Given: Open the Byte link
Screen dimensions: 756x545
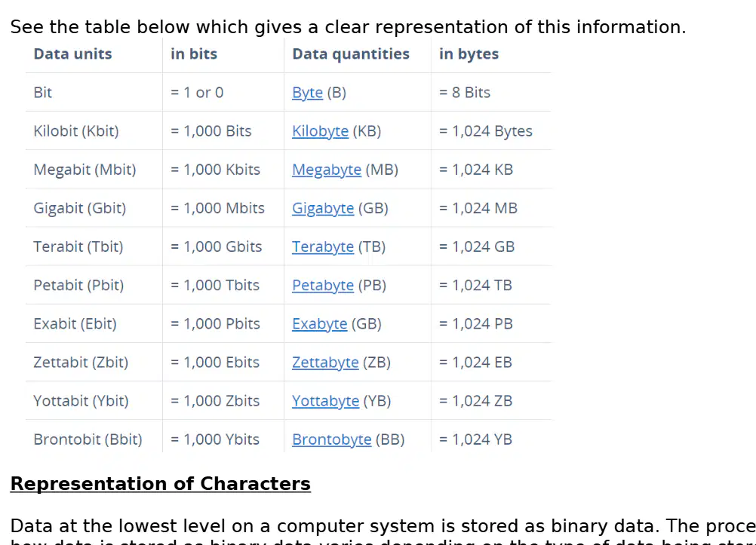Looking at the screenshot, I should 307,93.
